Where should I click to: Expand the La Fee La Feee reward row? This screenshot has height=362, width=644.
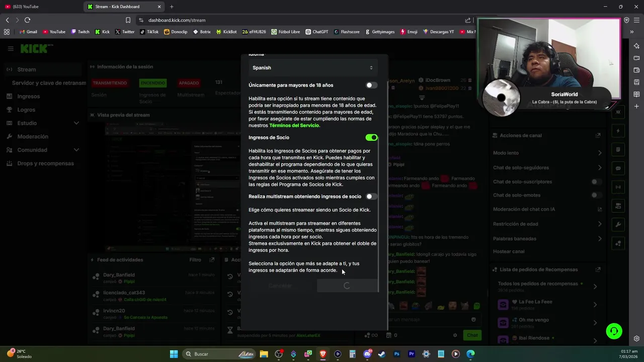click(595, 305)
